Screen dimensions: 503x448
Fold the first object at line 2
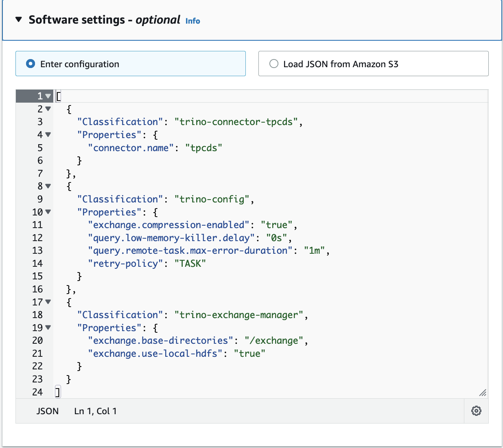48,109
